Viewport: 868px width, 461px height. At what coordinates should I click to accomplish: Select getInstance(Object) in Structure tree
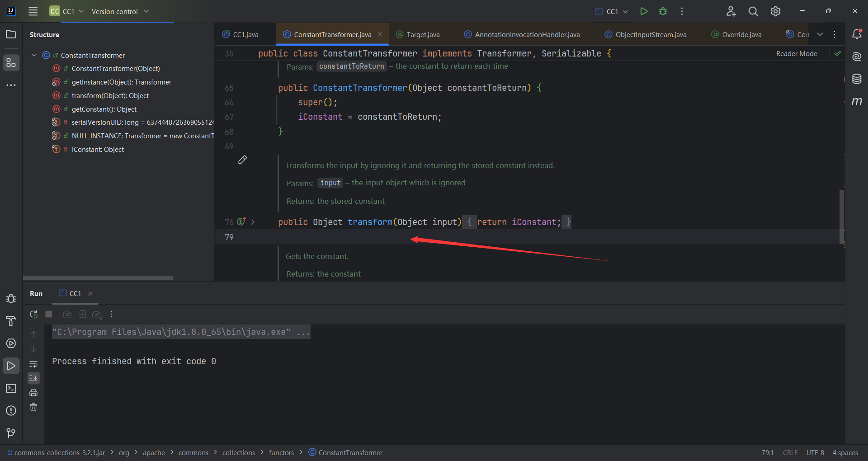[121, 82]
